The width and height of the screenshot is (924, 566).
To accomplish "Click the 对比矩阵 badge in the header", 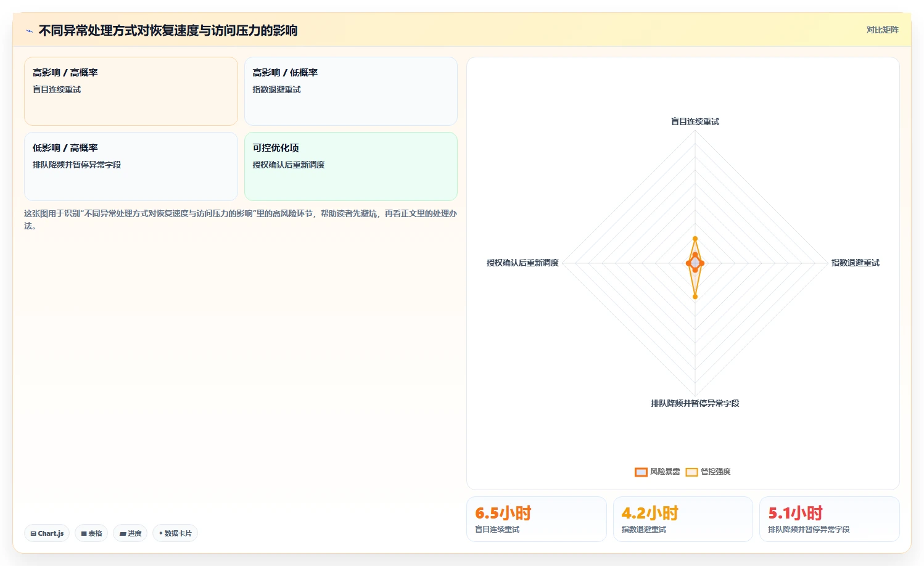I will point(882,30).
